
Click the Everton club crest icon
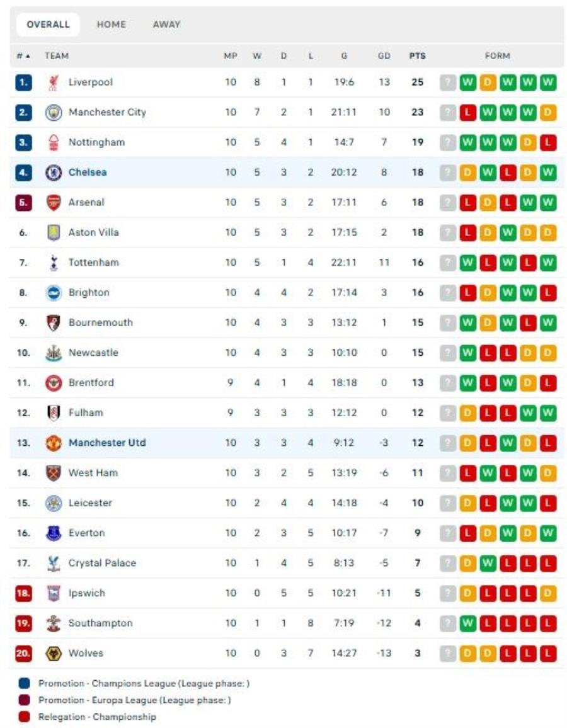click(54, 533)
